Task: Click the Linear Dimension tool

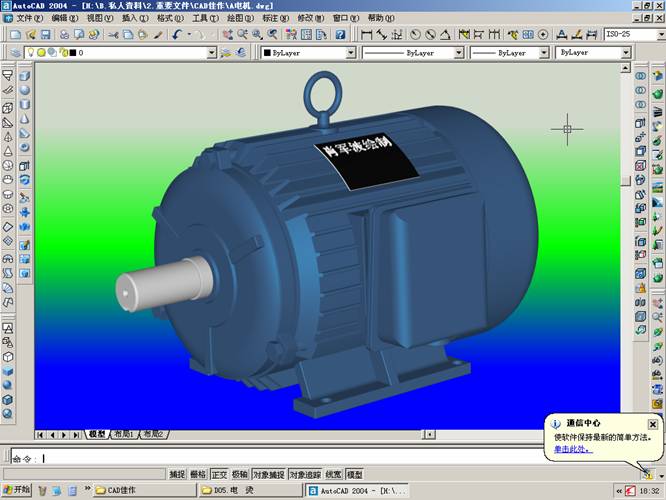Action: click(366, 35)
